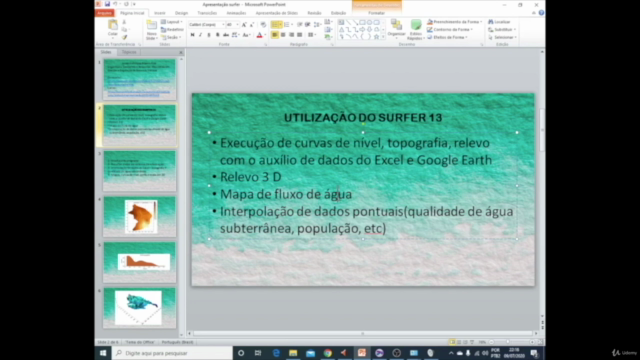Switch to the Animações tab

[236, 13]
